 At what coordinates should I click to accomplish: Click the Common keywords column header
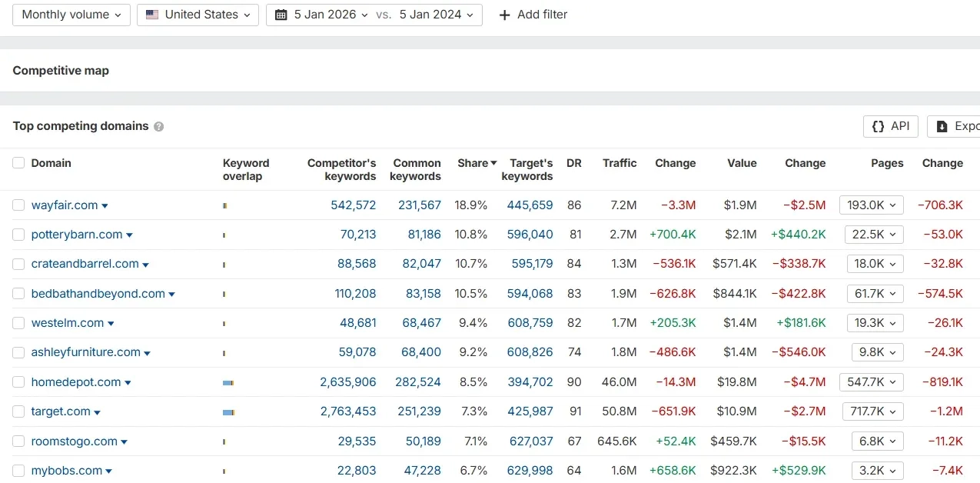tap(416, 169)
